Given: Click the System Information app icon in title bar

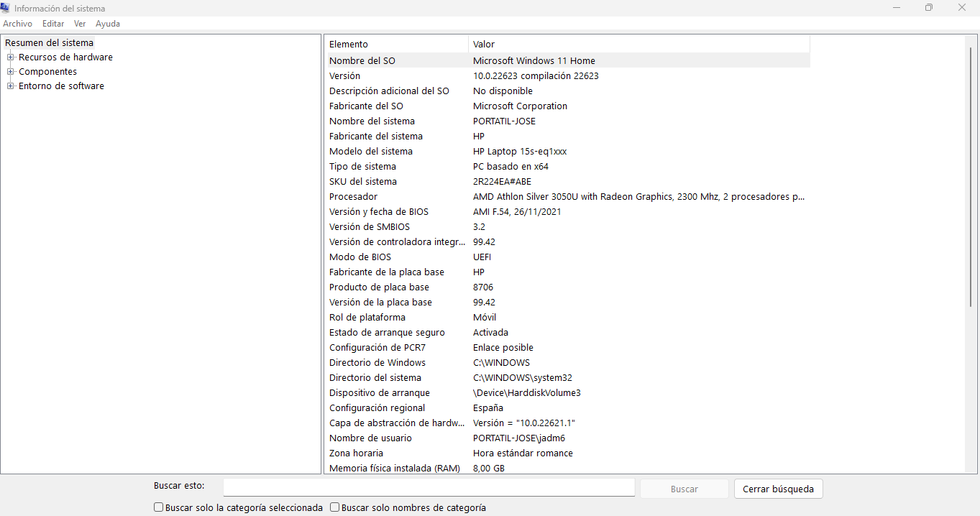Looking at the screenshot, I should 6,8.
